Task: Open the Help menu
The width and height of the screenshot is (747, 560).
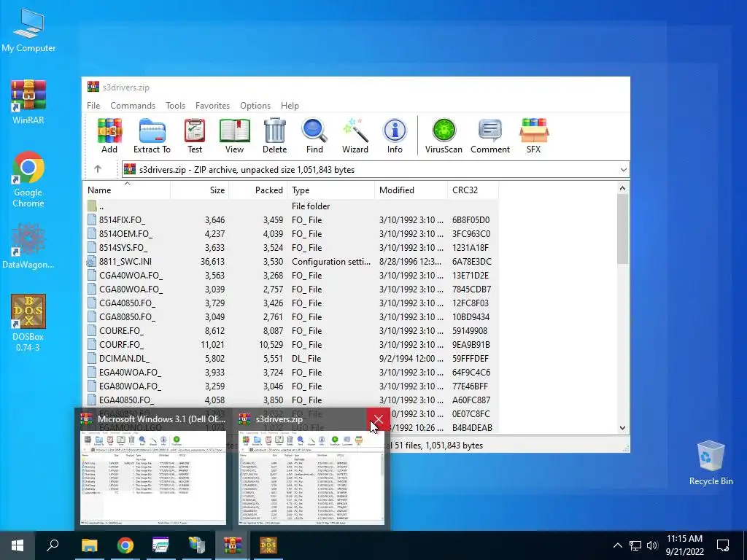Action: [x=290, y=105]
